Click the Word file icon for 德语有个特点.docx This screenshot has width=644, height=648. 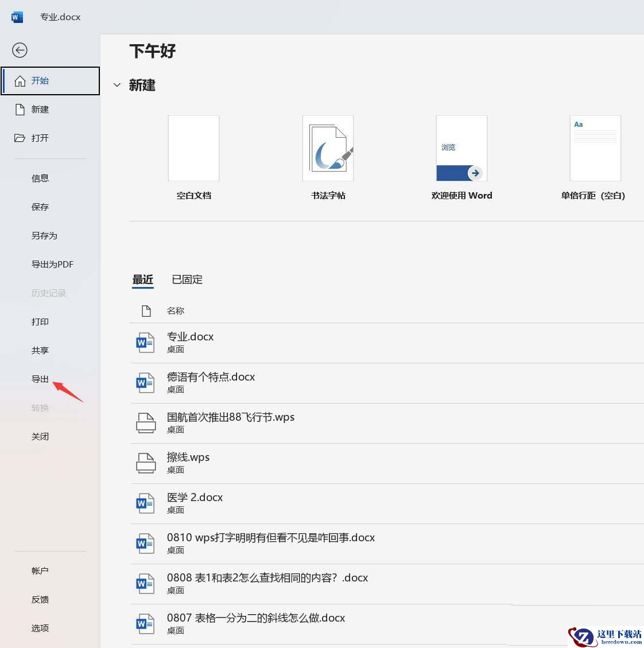[145, 383]
